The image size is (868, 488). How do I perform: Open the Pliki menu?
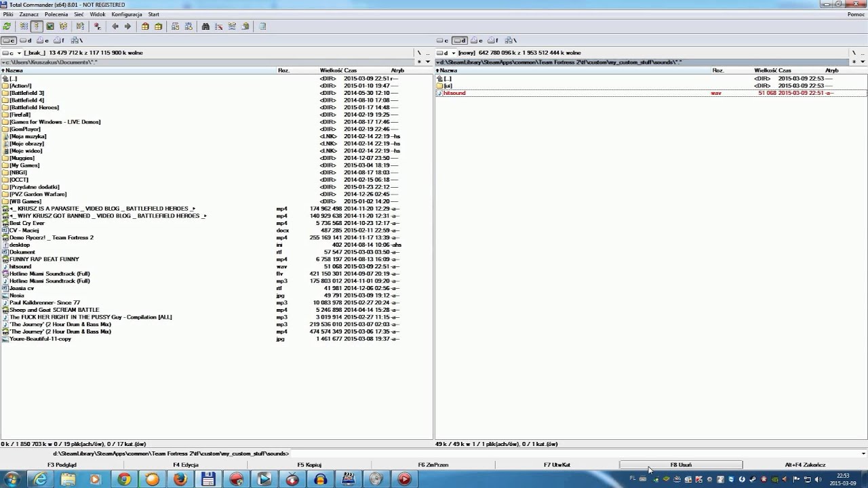8,14
